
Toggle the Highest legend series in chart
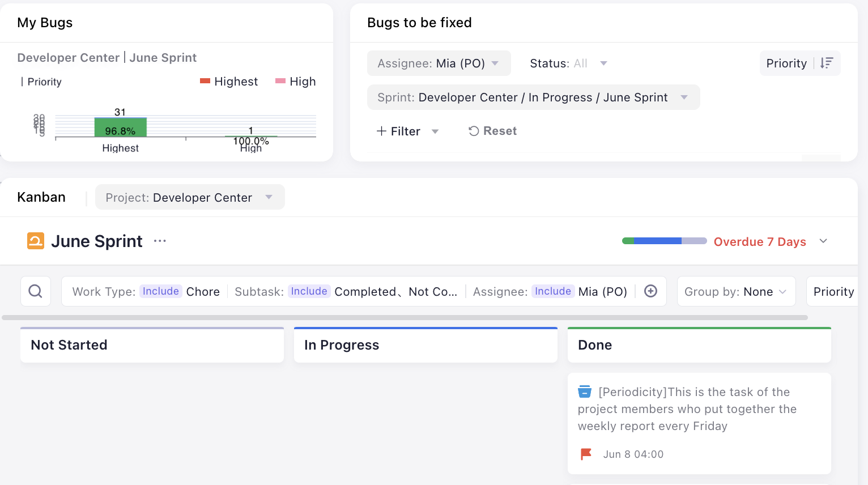(229, 82)
